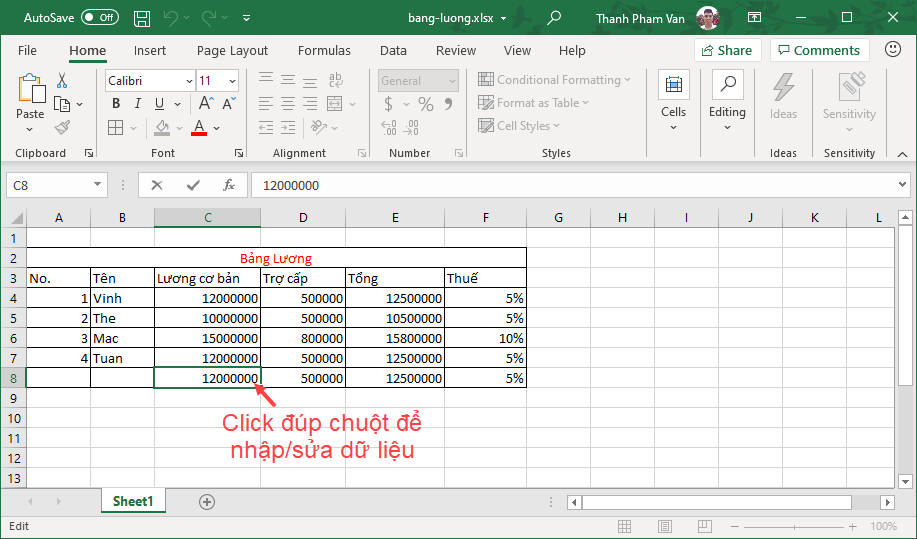Click the Paste clipboard icon

[x=30, y=89]
